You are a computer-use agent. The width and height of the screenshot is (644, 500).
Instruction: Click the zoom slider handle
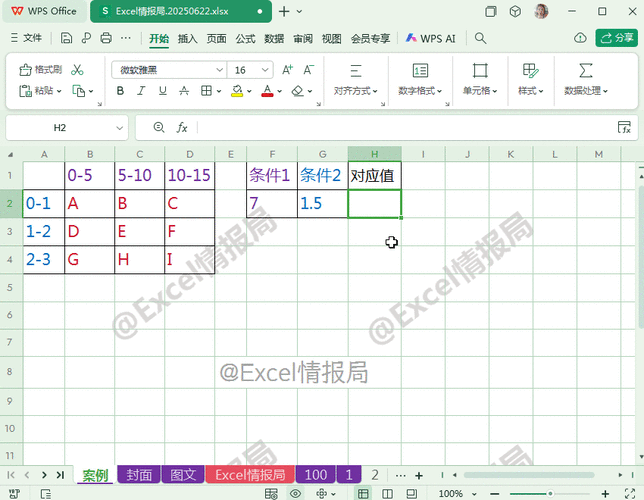pos(550,493)
